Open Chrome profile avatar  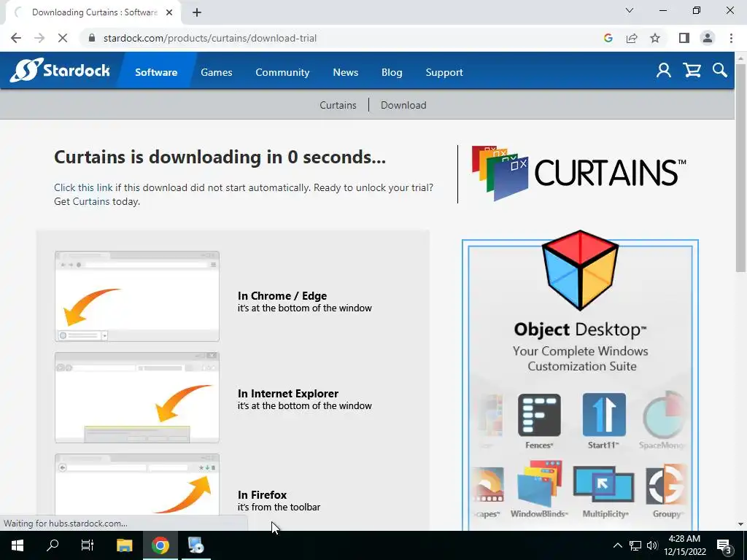[x=708, y=38]
